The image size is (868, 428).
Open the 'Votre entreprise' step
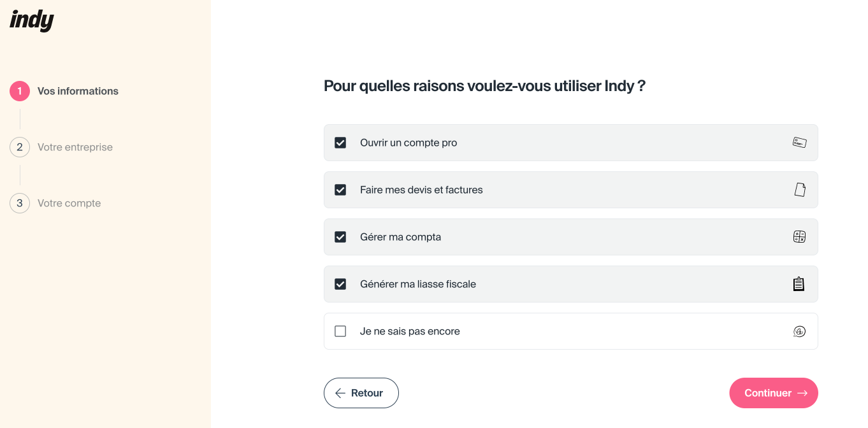[x=75, y=146]
